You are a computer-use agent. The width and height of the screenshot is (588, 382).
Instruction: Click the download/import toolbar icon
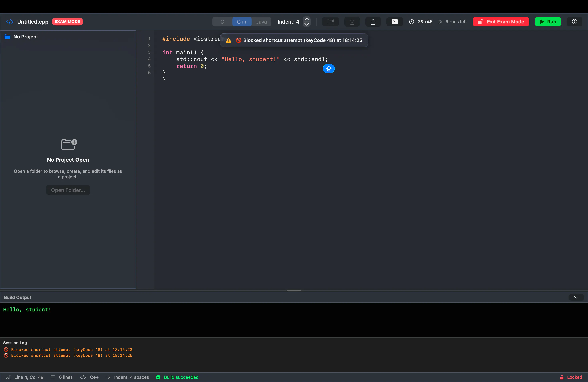click(352, 22)
